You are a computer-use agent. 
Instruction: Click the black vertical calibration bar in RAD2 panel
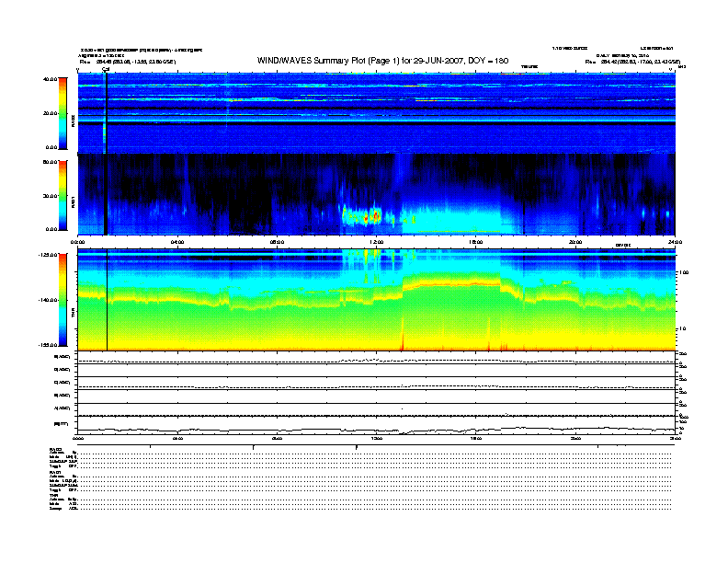106,113
